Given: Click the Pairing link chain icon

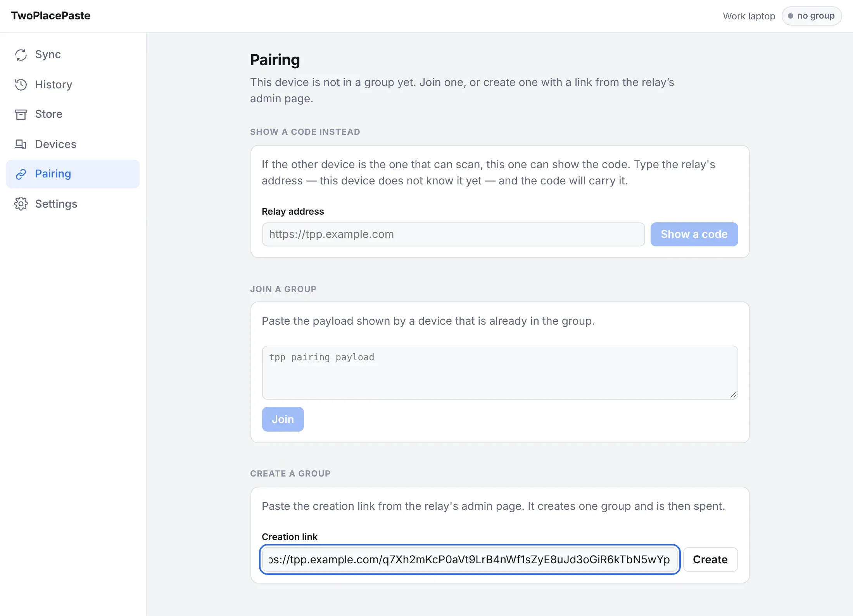Looking at the screenshot, I should click(21, 174).
